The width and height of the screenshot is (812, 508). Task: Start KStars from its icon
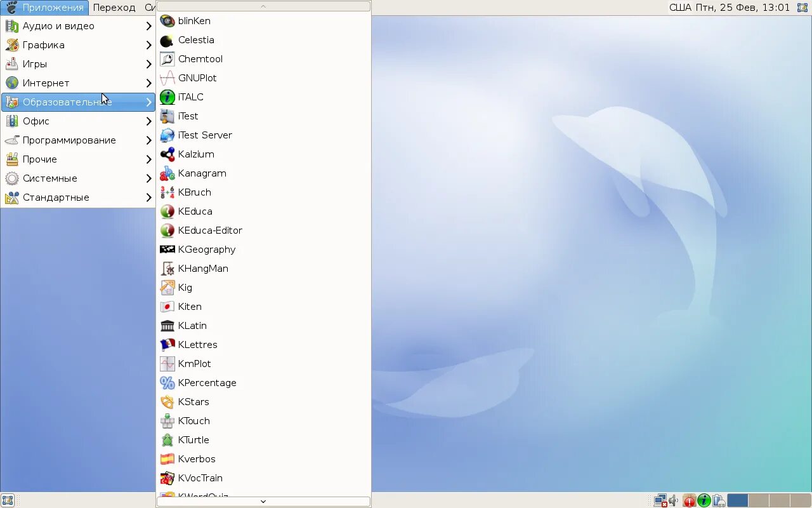click(167, 402)
